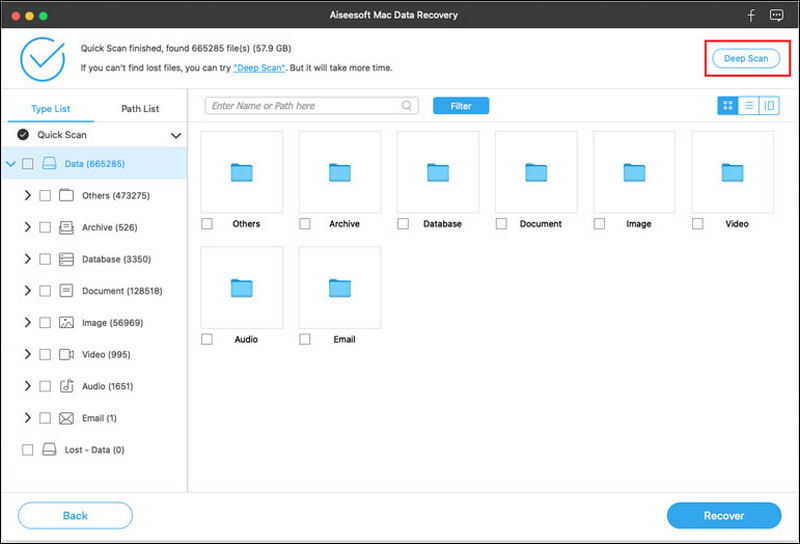Screen dimensions: 800x544
Task: Tick the Audio folder checkbox in grid
Action: point(207,340)
